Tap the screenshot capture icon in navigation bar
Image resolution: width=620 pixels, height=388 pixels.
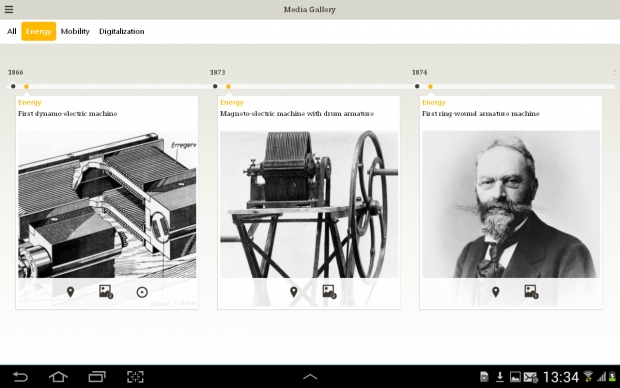click(x=135, y=377)
